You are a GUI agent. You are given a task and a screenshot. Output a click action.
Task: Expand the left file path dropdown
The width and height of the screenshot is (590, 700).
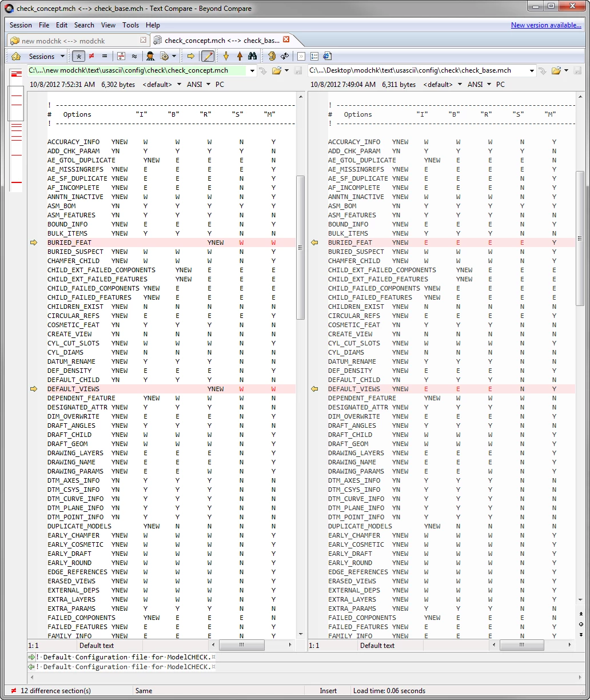pyautogui.click(x=252, y=70)
